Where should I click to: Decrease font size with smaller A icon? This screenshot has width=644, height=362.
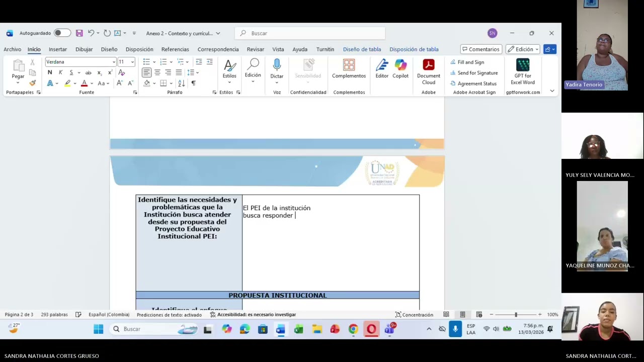(x=130, y=83)
